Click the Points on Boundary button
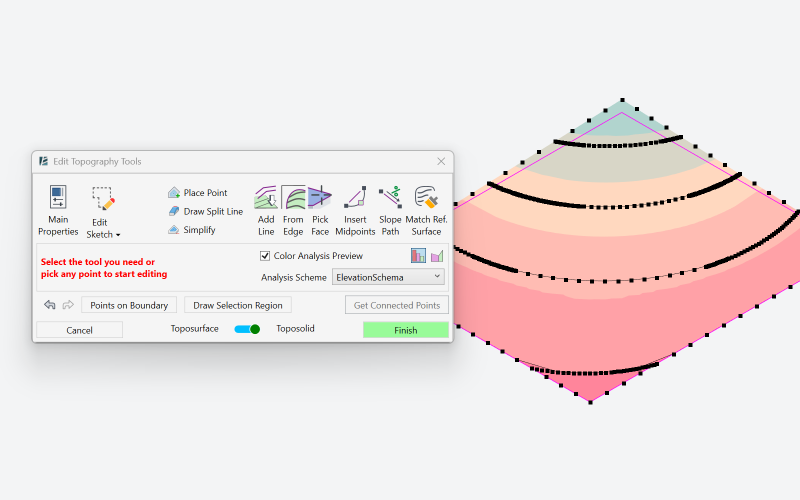The image size is (800, 500). 130,305
